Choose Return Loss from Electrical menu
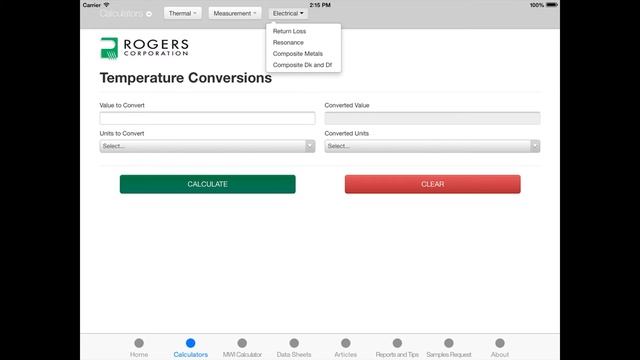The height and width of the screenshot is (360, 640). click(x=289, y=31)
